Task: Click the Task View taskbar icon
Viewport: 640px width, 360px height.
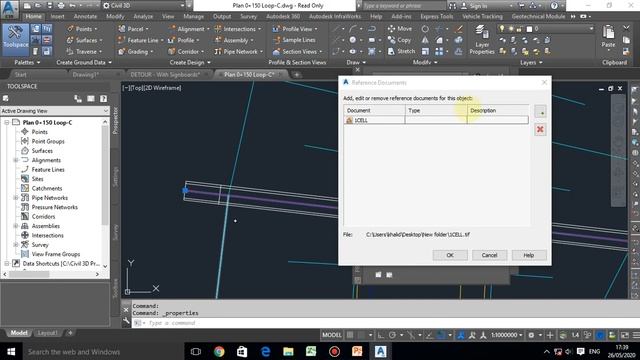Action: click(x=196, y=351)
